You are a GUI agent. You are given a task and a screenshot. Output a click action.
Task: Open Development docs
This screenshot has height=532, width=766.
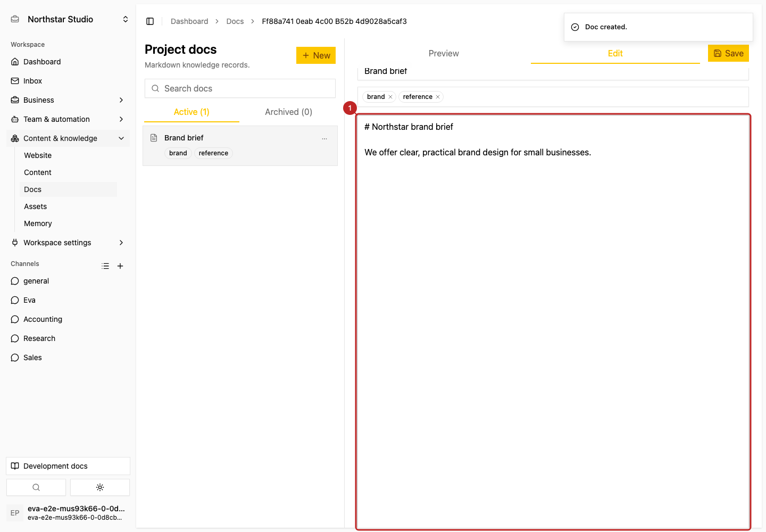(x=68, y=466)
